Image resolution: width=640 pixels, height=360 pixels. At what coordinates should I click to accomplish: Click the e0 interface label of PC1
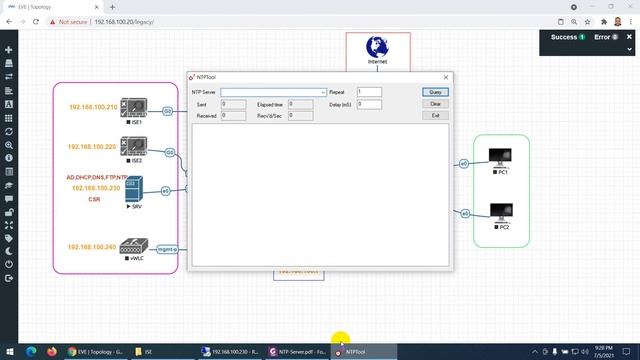tap(464, 164)
